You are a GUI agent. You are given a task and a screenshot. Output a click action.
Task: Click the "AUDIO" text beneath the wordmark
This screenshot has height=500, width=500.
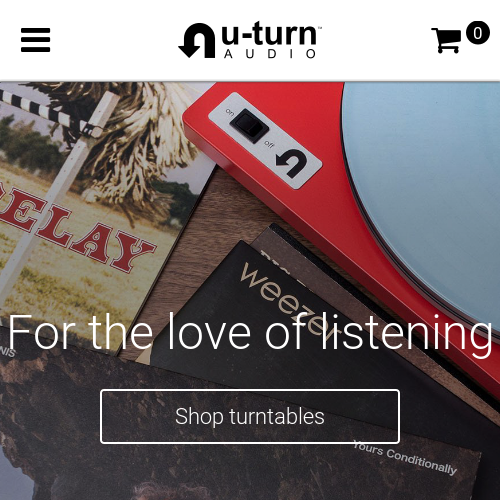tap(270, 54)
